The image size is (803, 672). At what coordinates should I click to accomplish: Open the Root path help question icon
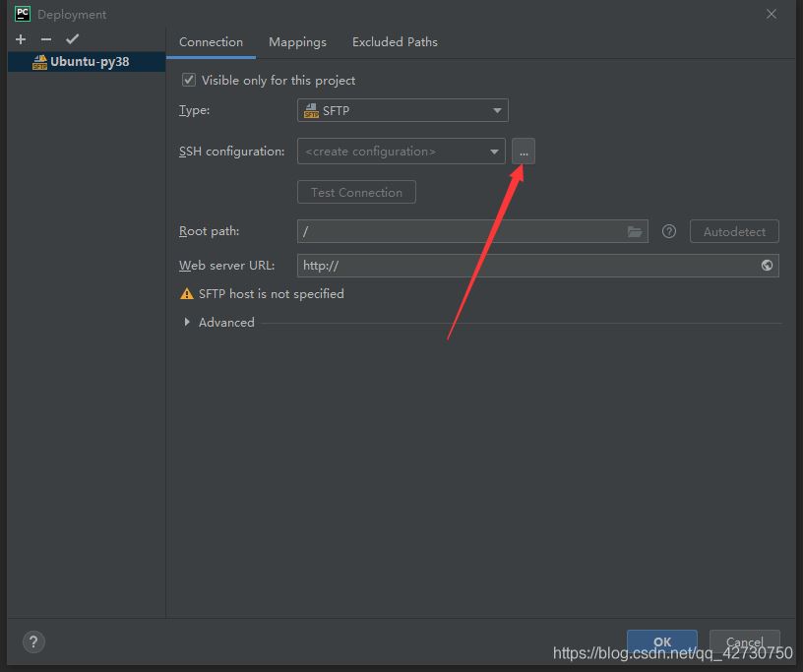[669, 231]
